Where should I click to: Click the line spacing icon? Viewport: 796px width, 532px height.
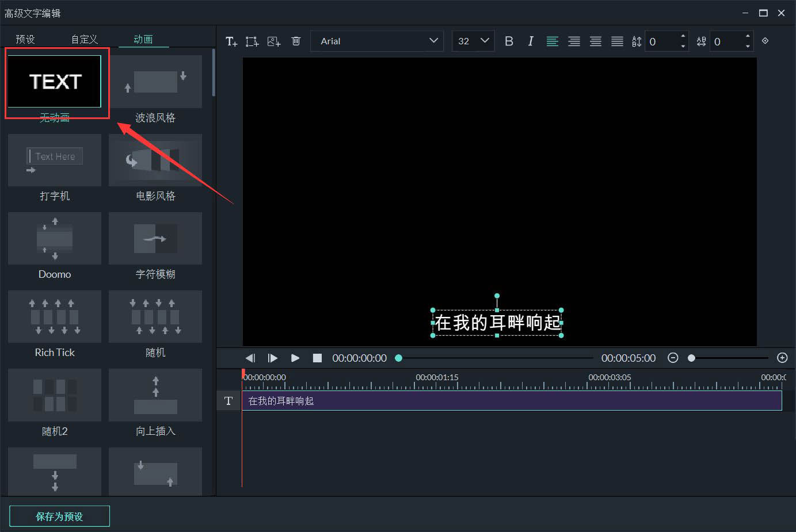[637, 41]
